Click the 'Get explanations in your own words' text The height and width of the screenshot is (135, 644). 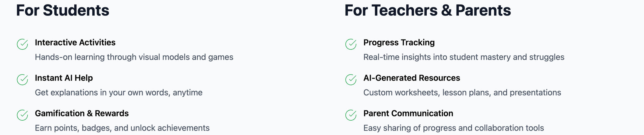(x=119, y=92)
